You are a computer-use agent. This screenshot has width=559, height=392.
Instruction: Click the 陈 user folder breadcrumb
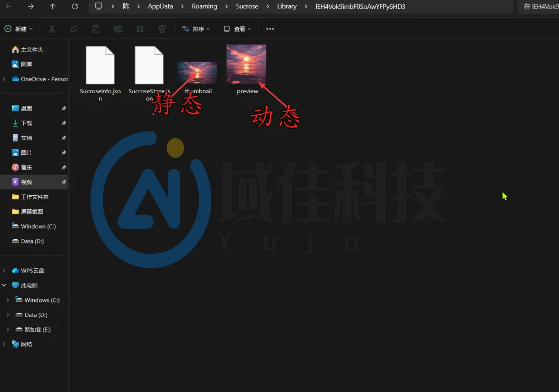[x=126, y=6]
